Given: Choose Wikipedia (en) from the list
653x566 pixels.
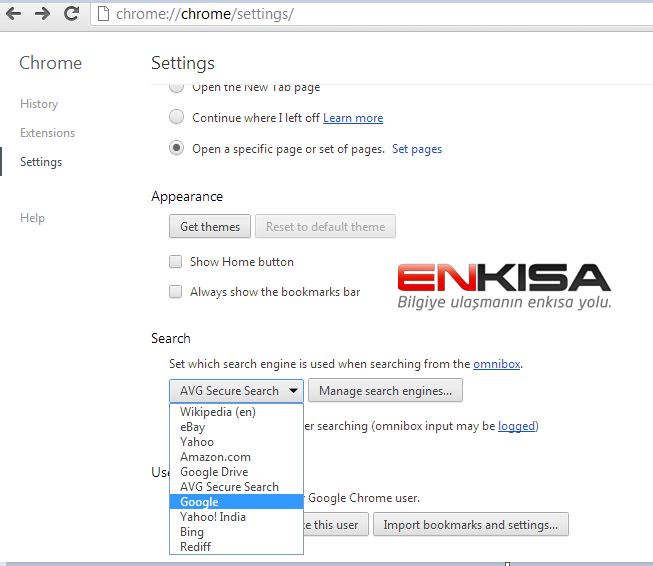Looking at the screenshot, I should click(236, 412).
